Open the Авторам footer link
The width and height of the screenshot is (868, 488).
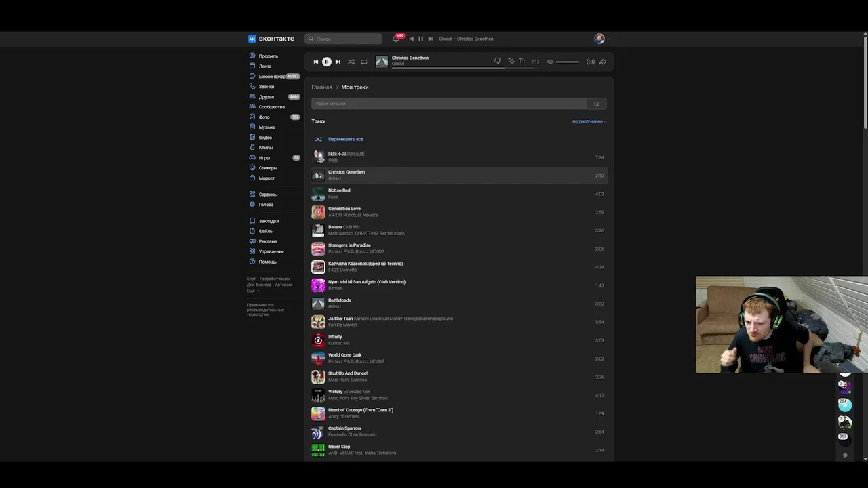coord(283,285)
